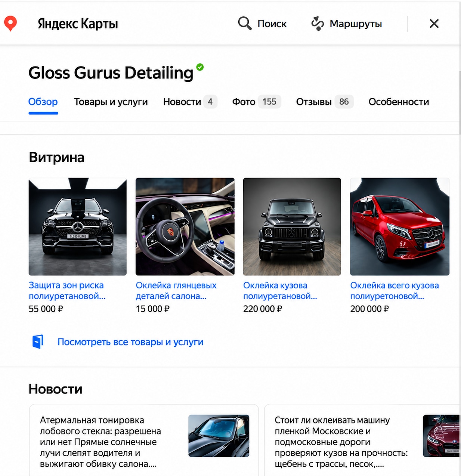Viewport: 461px width, 476px height.
Task: Open the Особенности tab
Action: [399, 102]
